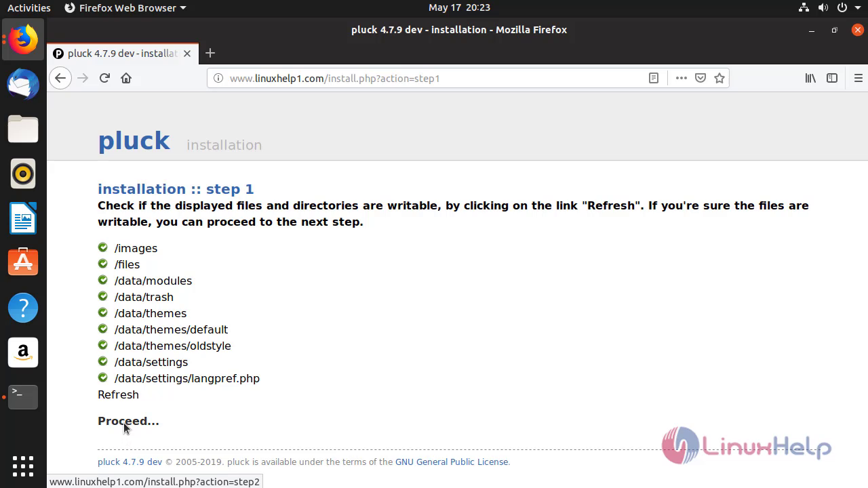The width and height of the screenshot is (868, 488).
Task: Go forward one page in Firefox
Action: coord(83,78)
